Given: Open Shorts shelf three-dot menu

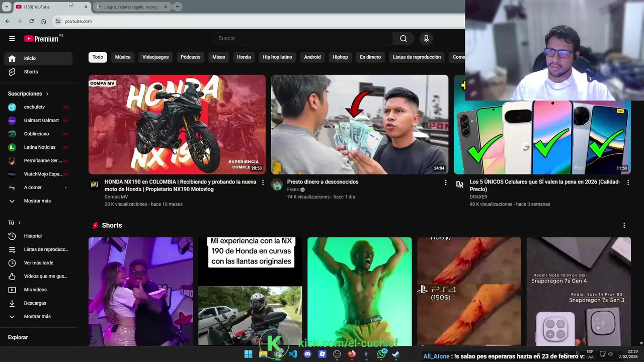Looking at the screenshot, I should click(624, 226).
